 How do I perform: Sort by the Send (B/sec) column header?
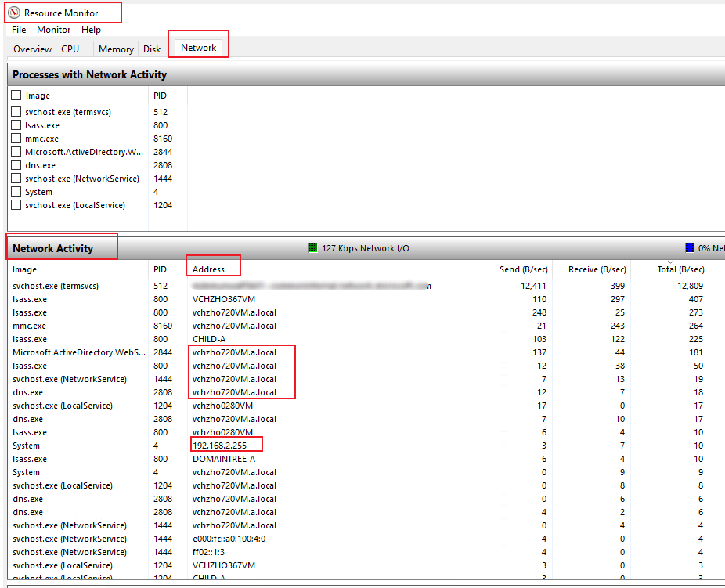click(524, 269)
